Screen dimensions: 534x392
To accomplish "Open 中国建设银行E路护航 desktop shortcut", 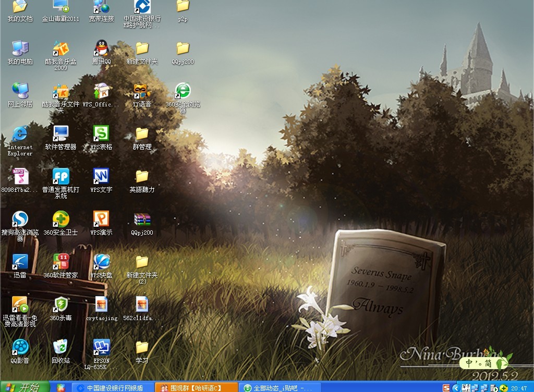I will (x=142, y=13).
